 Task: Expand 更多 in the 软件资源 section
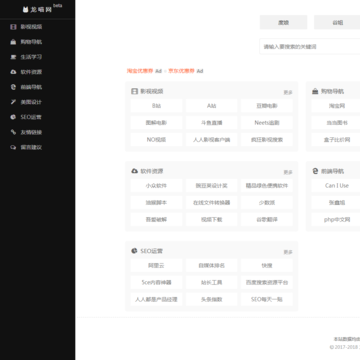click(288, 172)
